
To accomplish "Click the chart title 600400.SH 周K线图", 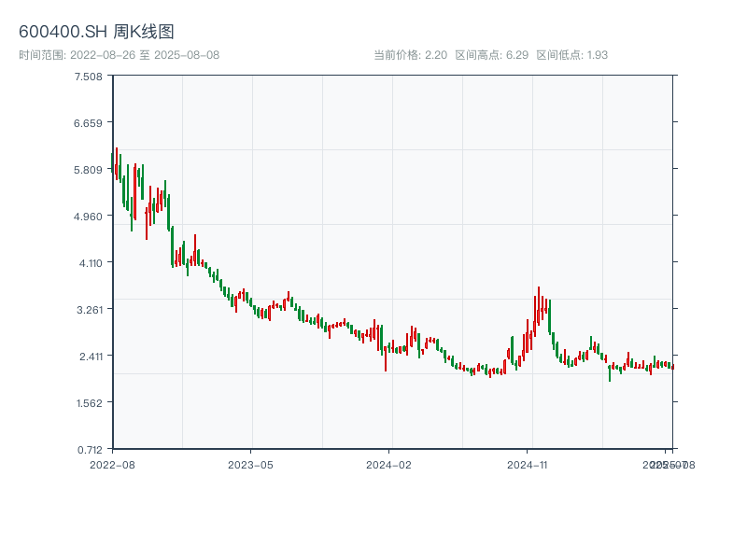I will (96, 32).
